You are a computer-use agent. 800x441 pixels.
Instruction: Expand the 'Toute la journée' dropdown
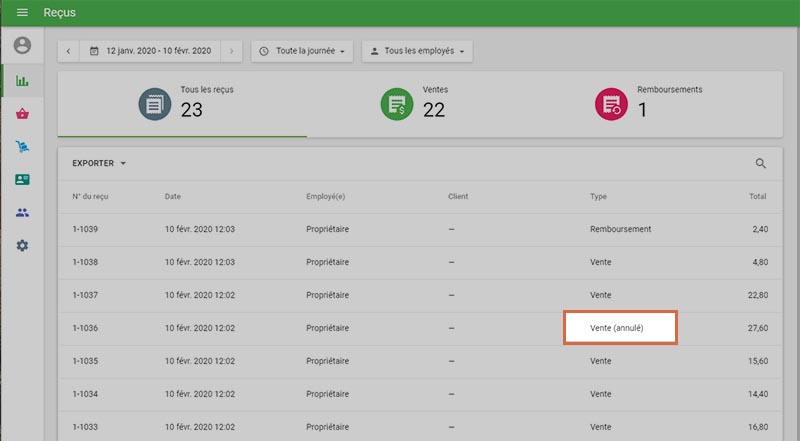[302, 50]
